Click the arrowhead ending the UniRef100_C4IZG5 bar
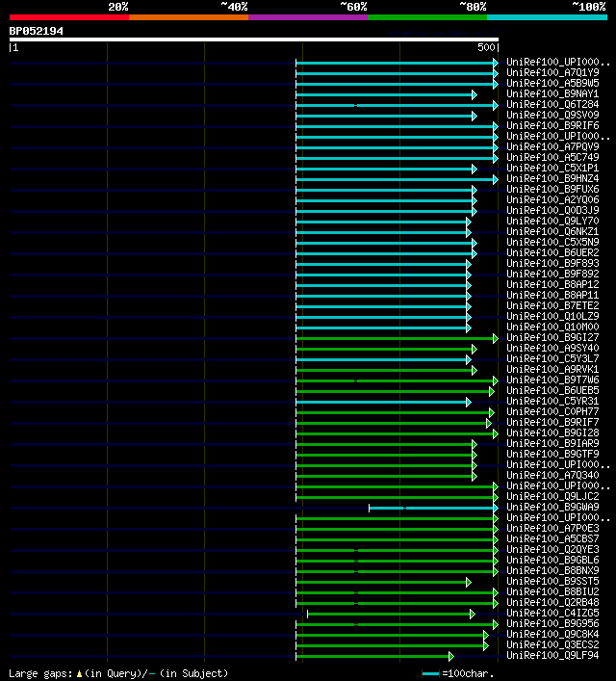Screen dimensions: 616x681 pyautogui.click(x=473, y=615)
